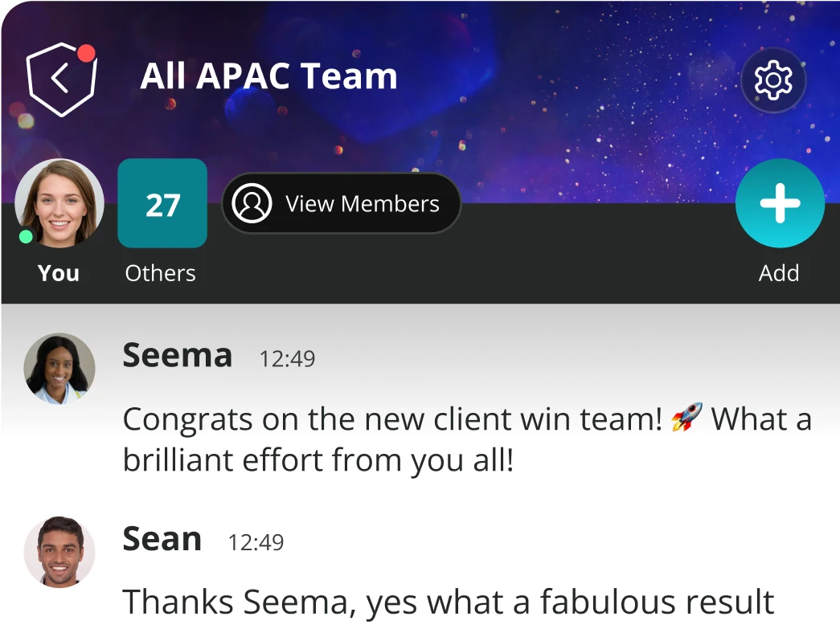The image size is (840, 637).
Task: Click the rocket emoji in Seema's message
Action: coord(686,419)
